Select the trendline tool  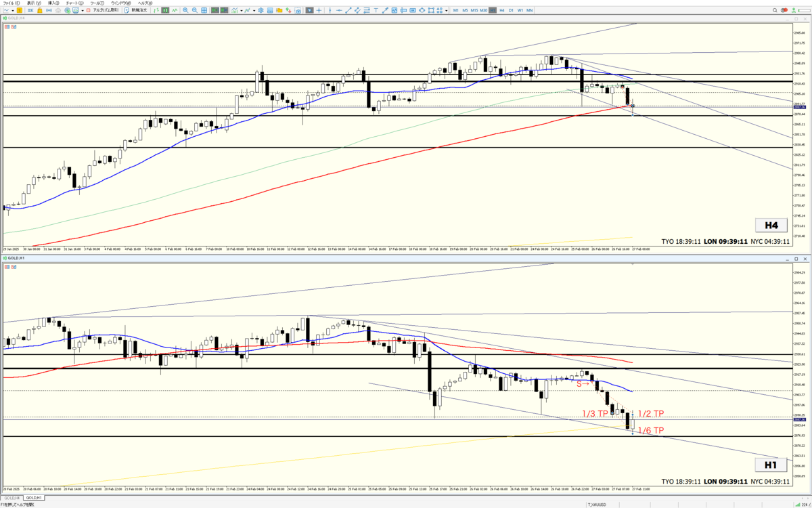tap(348, 10)
